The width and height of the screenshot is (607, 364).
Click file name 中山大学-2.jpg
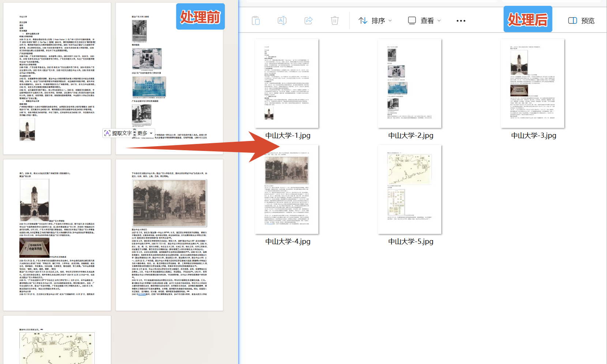point(411,136)
